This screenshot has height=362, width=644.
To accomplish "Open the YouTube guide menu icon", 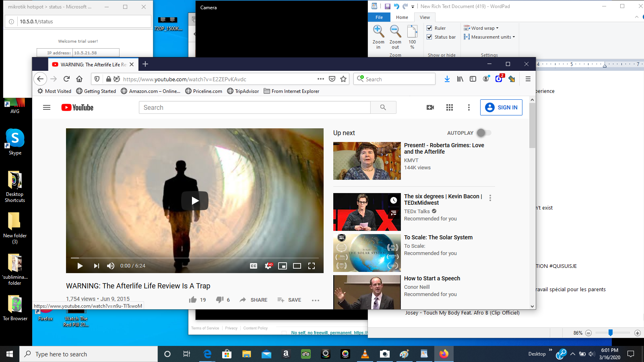I will [47, 107].
